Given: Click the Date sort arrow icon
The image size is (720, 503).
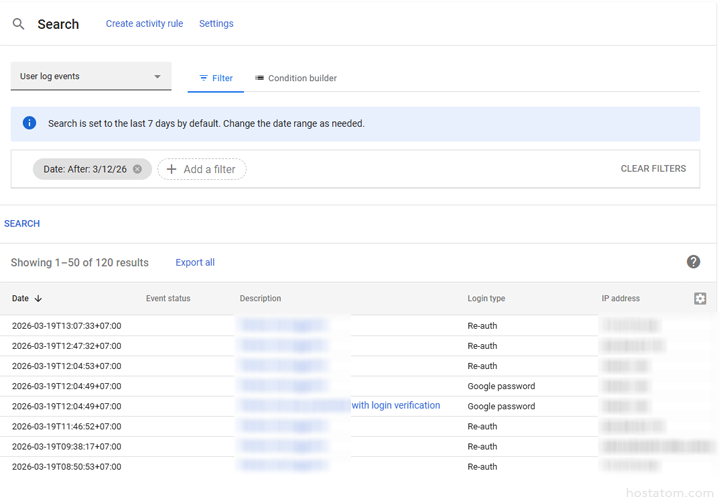Looking at the screenshot, I should [39, 298].
